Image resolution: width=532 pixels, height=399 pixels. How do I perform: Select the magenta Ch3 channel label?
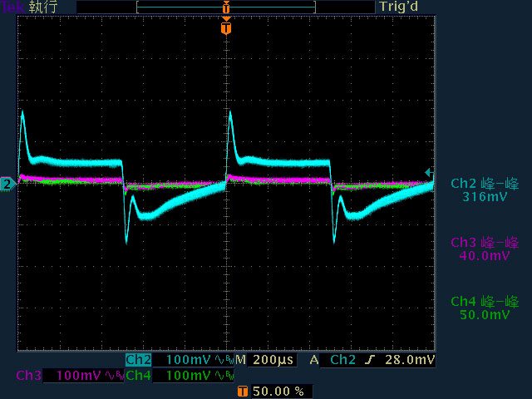[x=28, y=376]
